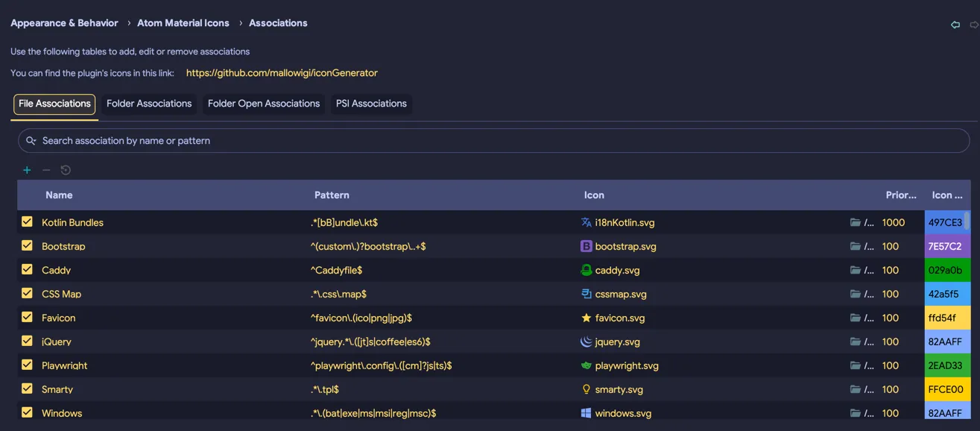
Task: Click the favicon.svg star icon
Action: point(587,318)
